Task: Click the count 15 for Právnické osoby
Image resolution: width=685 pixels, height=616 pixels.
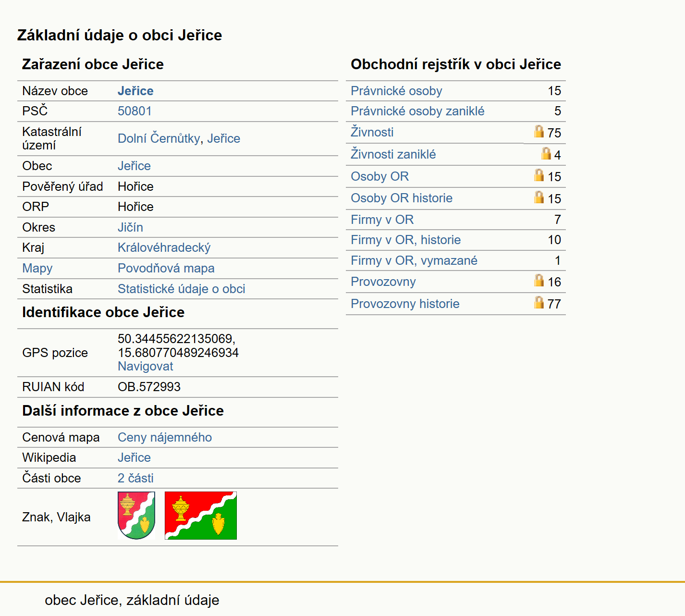Action: click(554, 91)
